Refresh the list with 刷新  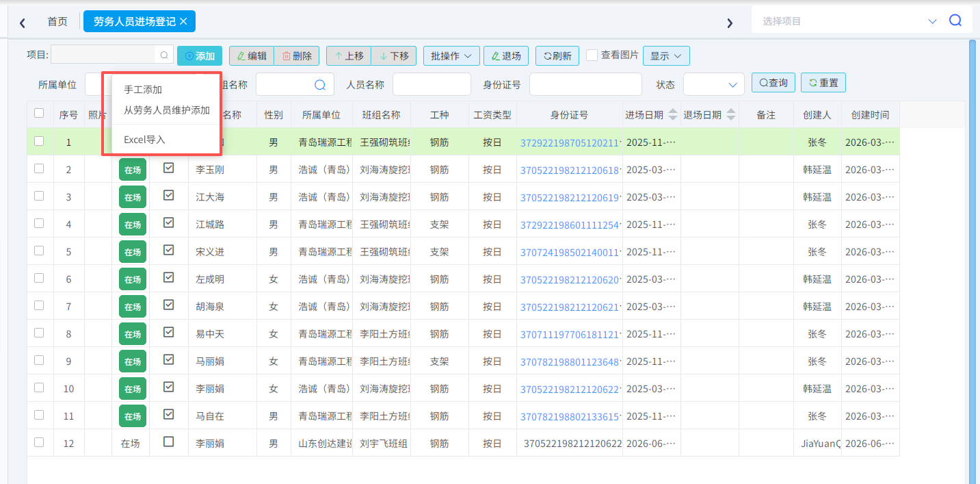(x=557, y=56)
